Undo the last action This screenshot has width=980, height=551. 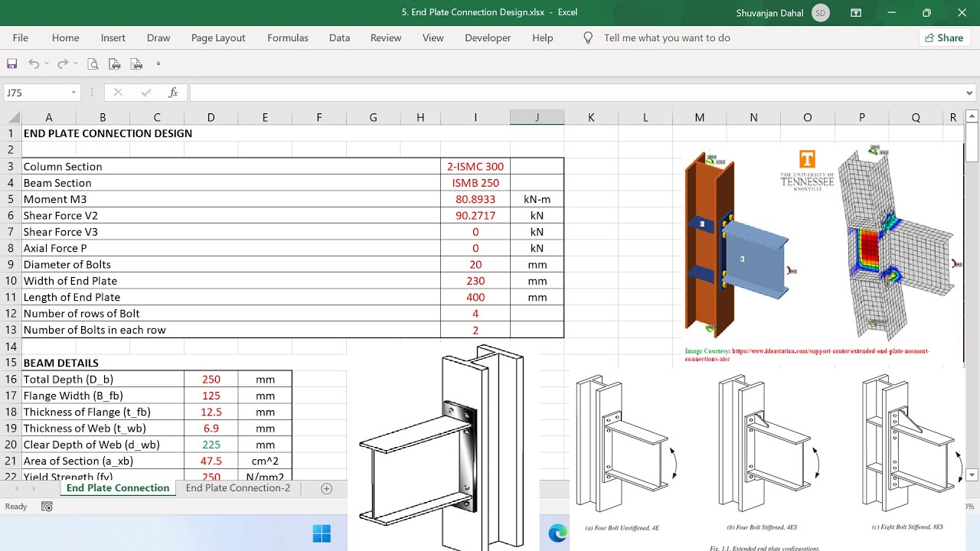[34, 64]
